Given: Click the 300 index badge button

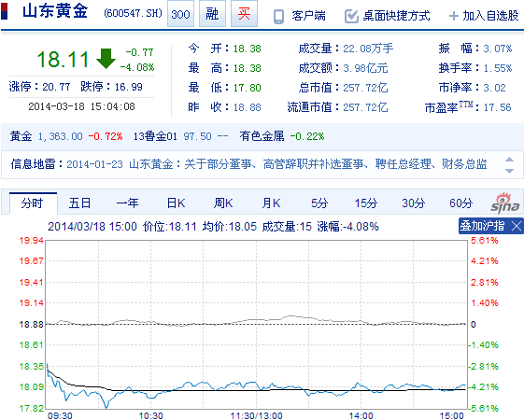Looking at the screenshot, I should 180,14.
